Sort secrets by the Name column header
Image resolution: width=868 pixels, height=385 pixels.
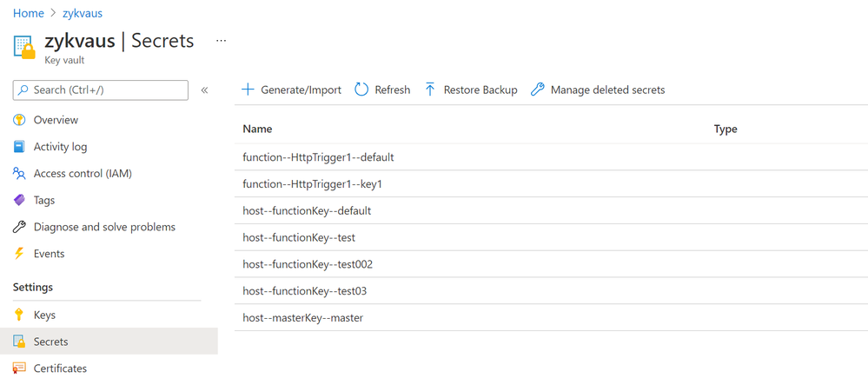pyautogui.click(x=257, y=129)
